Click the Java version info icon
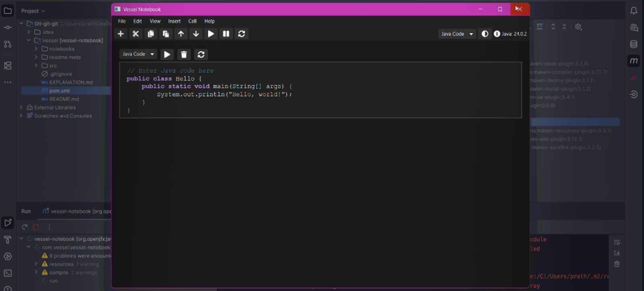This screenshot has width=644, height=291. [x=497, y=34]
